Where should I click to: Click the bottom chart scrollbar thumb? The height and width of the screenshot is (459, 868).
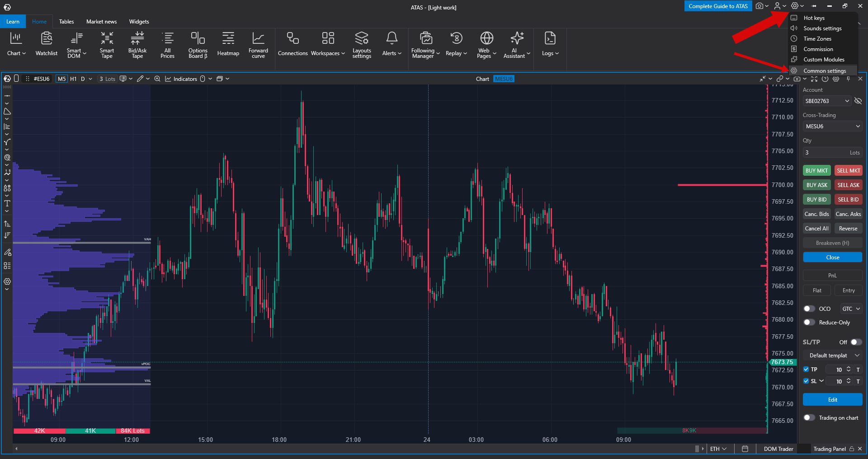(697, 449)
